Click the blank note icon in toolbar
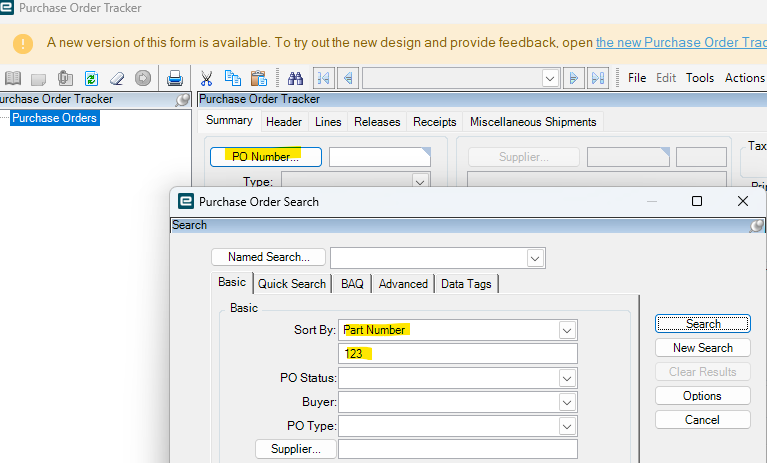The height and width of the screenshot is (463, 767). pos(38,79)
